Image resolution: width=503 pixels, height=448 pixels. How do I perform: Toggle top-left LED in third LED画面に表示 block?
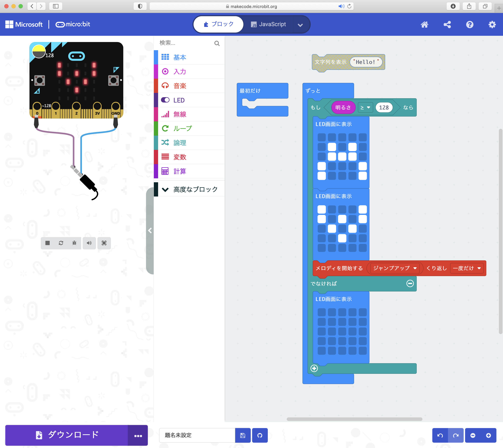point(322,312)
